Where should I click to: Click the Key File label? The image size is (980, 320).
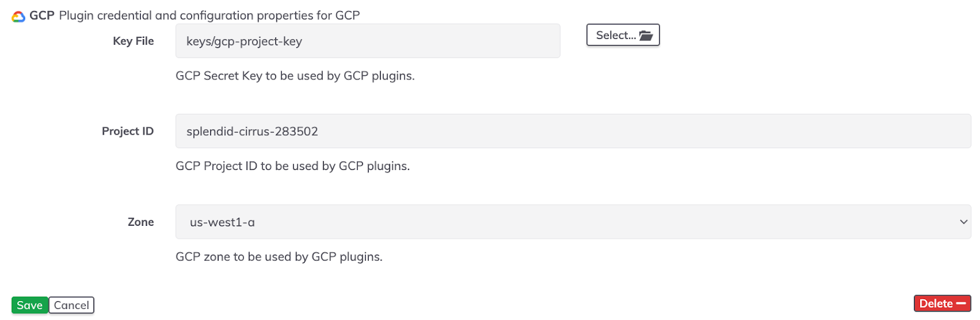tap(133, 41)
